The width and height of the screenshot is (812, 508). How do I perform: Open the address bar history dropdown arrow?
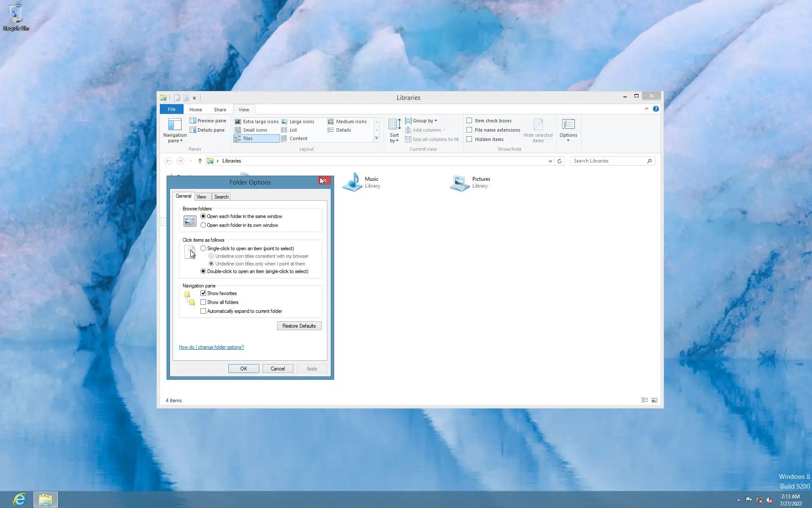click(x=550, y=161)
